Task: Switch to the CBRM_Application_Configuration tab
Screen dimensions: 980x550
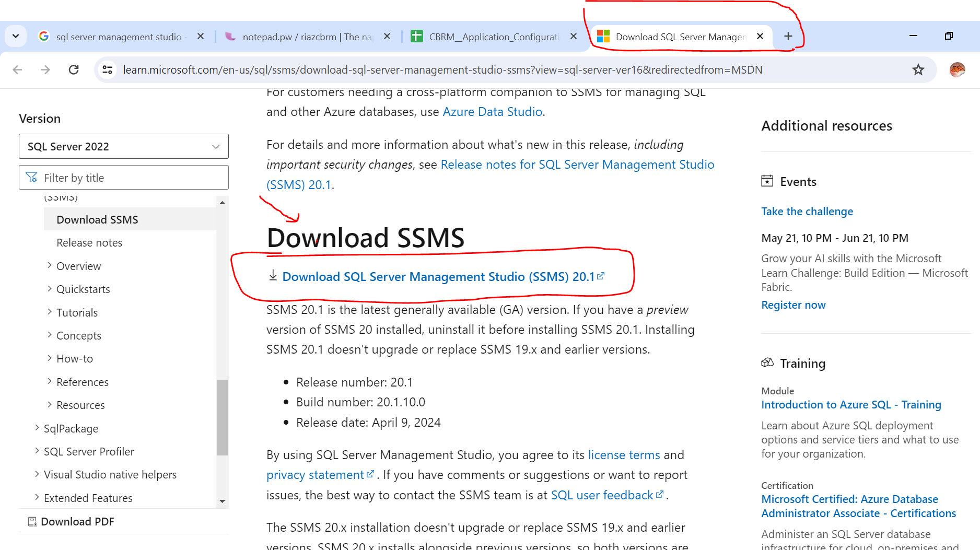Action: (x=494, y=37)
